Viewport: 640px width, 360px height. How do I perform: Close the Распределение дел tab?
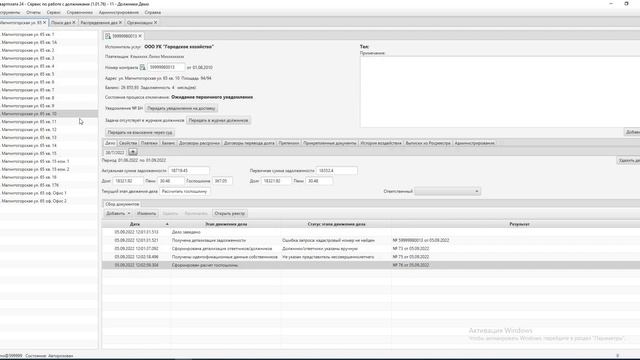click(x=120, y=22)
